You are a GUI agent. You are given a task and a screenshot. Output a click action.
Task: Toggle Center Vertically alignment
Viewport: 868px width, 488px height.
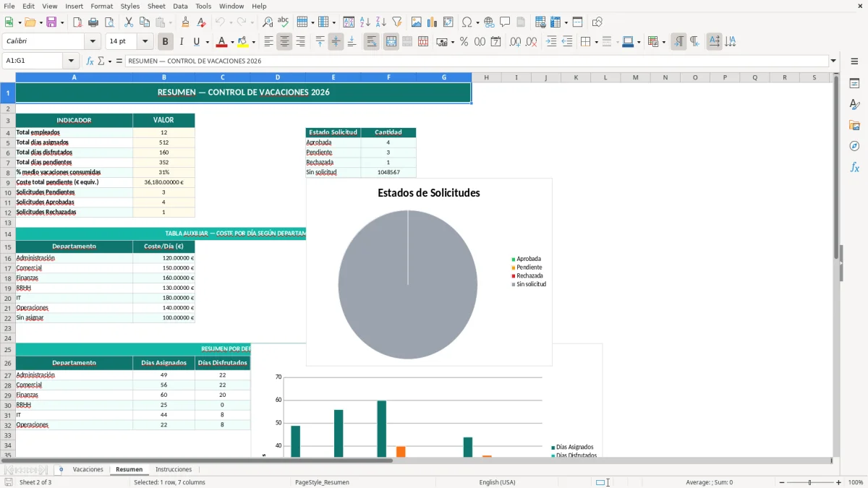click(x=336, y=42)
